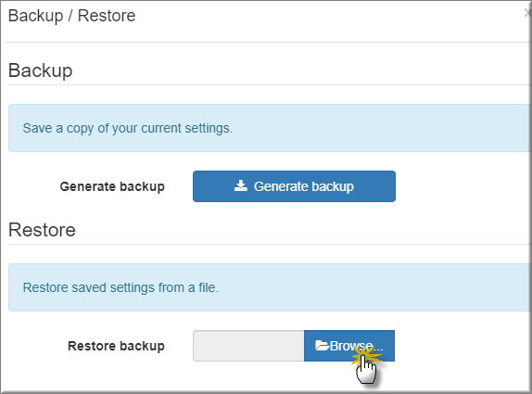Click the word "Backup" in the dialog title
Viewport: 532px width, 394px height.
coord(35,16)
